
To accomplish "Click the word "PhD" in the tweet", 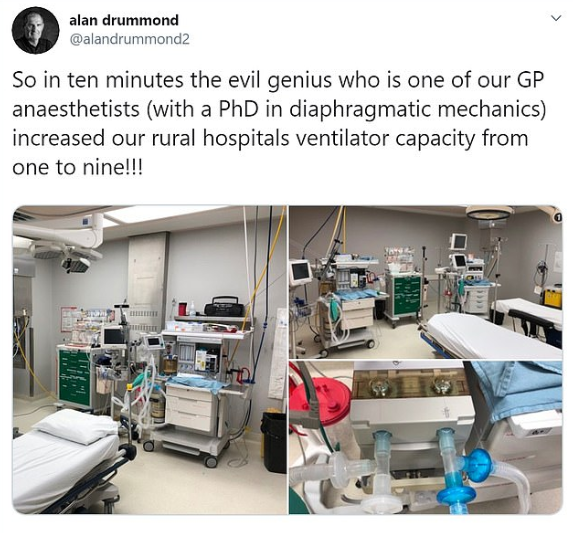I will [x=238, y=110].
